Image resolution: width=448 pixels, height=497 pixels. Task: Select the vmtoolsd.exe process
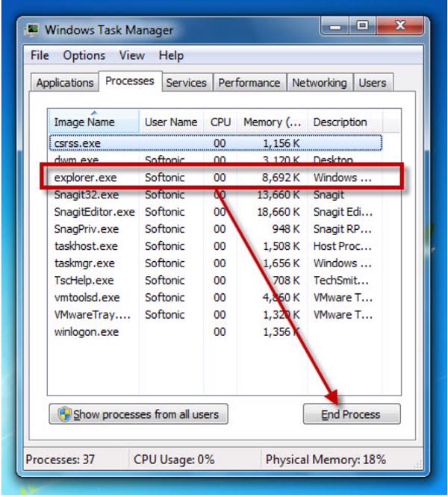pos(216,297)
